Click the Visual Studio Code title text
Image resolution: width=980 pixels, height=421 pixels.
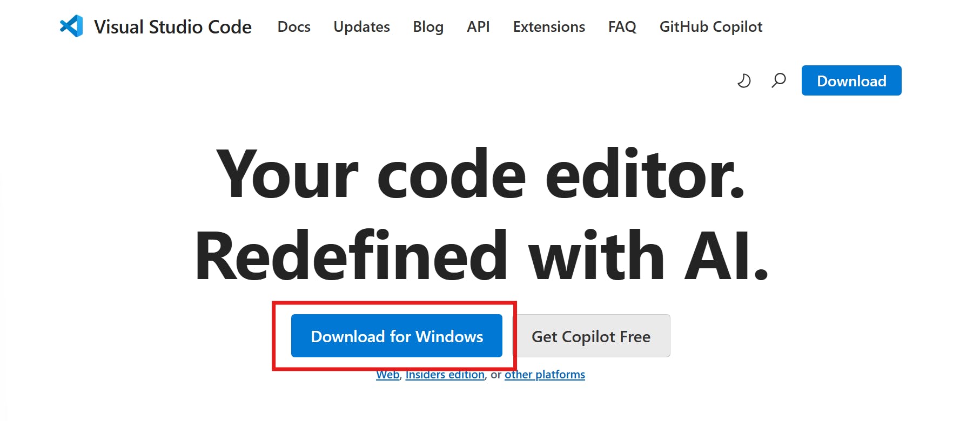(x=173, y=26)
